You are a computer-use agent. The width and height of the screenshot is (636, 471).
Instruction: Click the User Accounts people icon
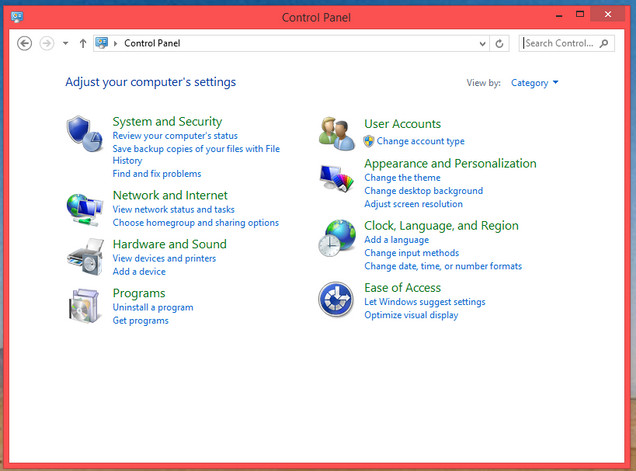tap(336, 133)
